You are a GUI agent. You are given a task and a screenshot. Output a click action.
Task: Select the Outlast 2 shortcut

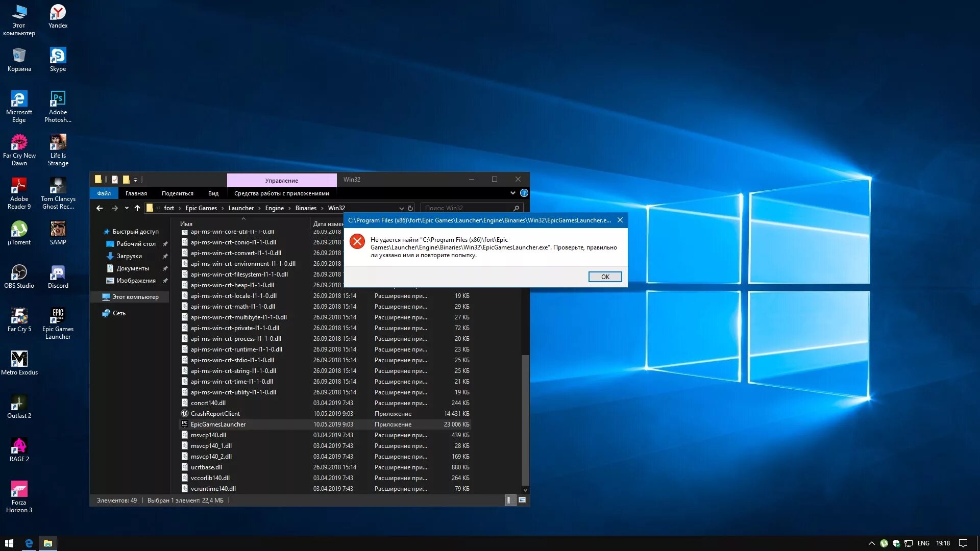coord(19,407)
